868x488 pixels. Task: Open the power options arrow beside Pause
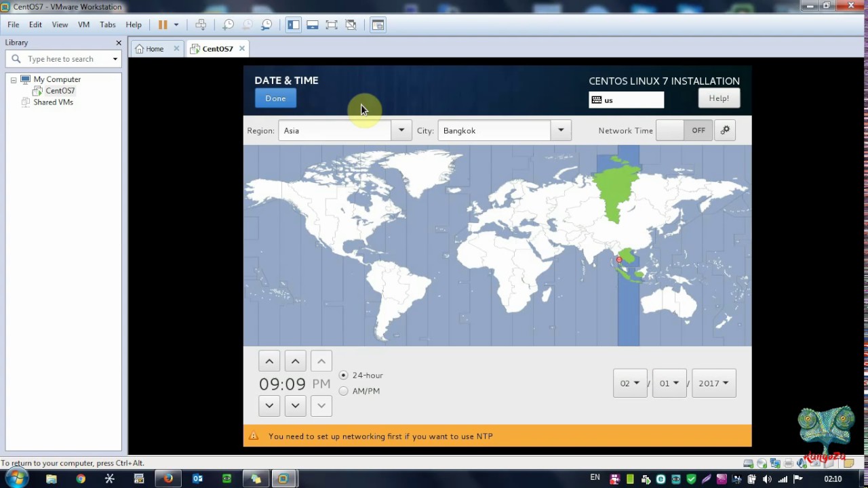tap(176, 24)
